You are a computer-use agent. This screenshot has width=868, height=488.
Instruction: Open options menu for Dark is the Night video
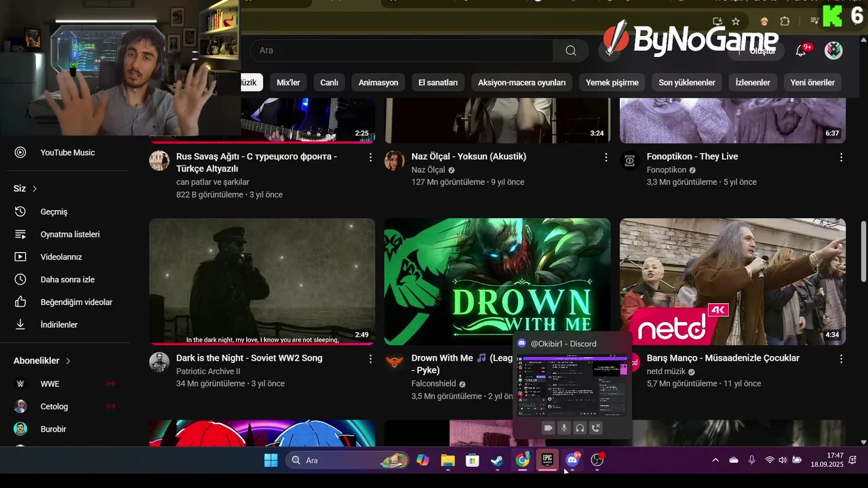(x=370, y=359)
